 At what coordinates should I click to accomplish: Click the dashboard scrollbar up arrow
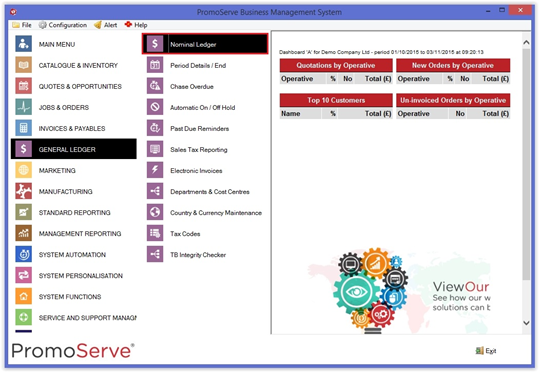(x=526, y=42)
